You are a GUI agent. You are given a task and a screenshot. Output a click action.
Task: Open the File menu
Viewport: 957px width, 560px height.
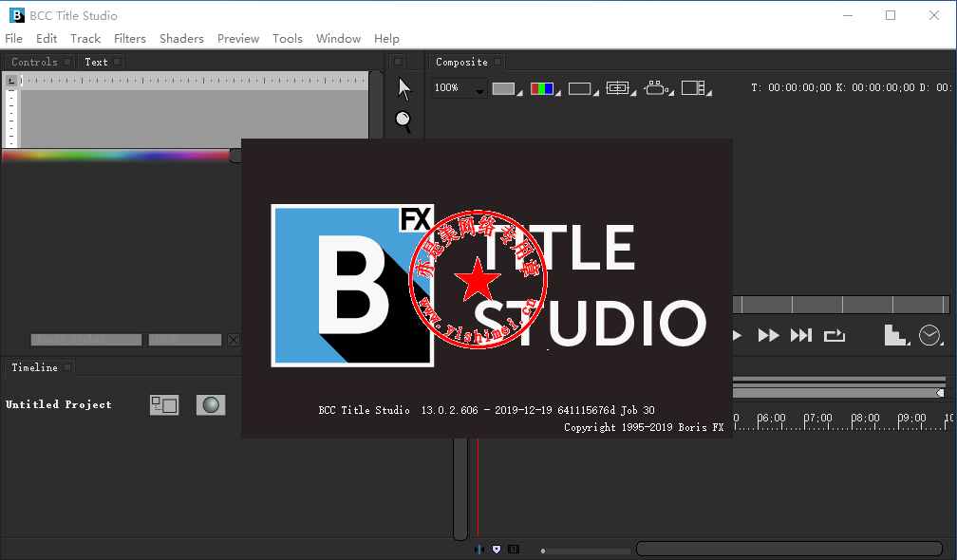tap(13, 38)
